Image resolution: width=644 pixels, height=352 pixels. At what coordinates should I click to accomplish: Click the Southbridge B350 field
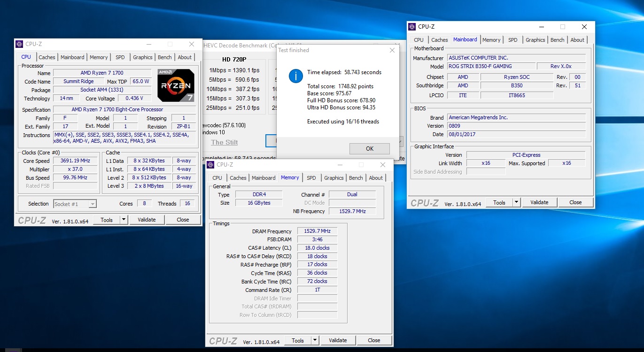[517, 85]
